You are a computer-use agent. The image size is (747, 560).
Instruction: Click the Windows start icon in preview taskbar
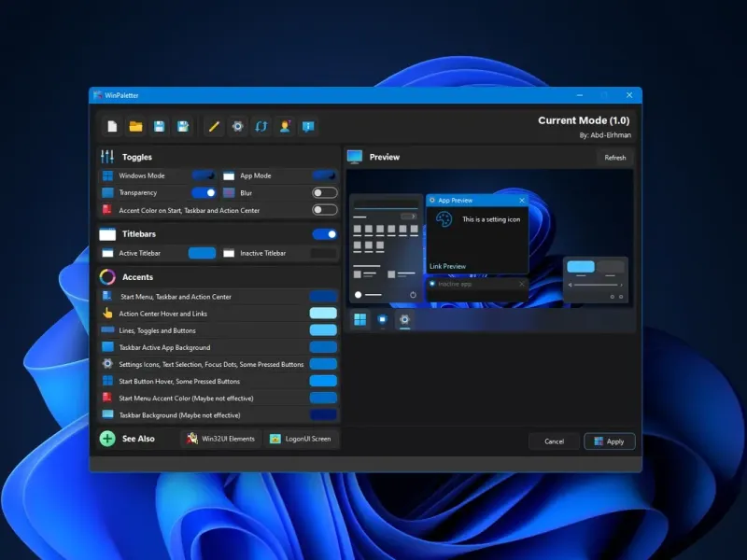point(360,319)
